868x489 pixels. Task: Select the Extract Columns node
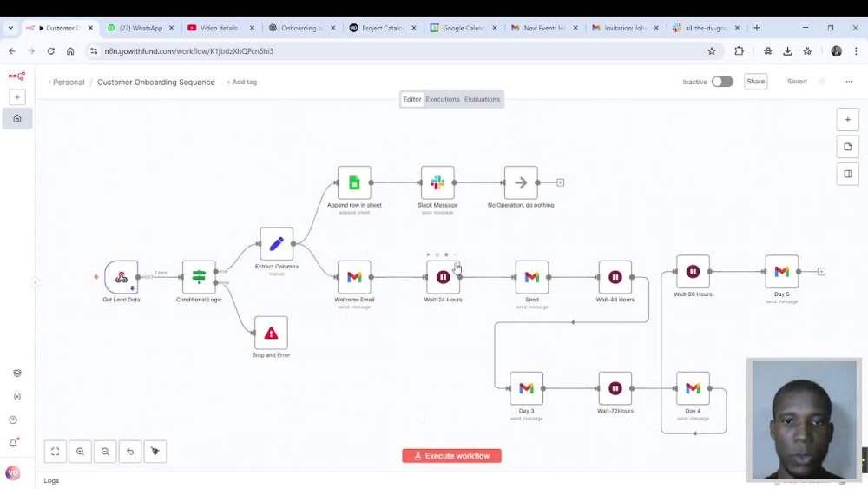276,244
